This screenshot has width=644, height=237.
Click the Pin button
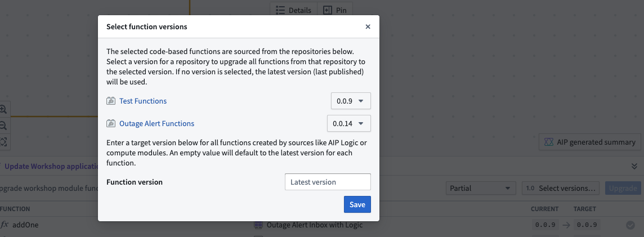pos(336,10)
